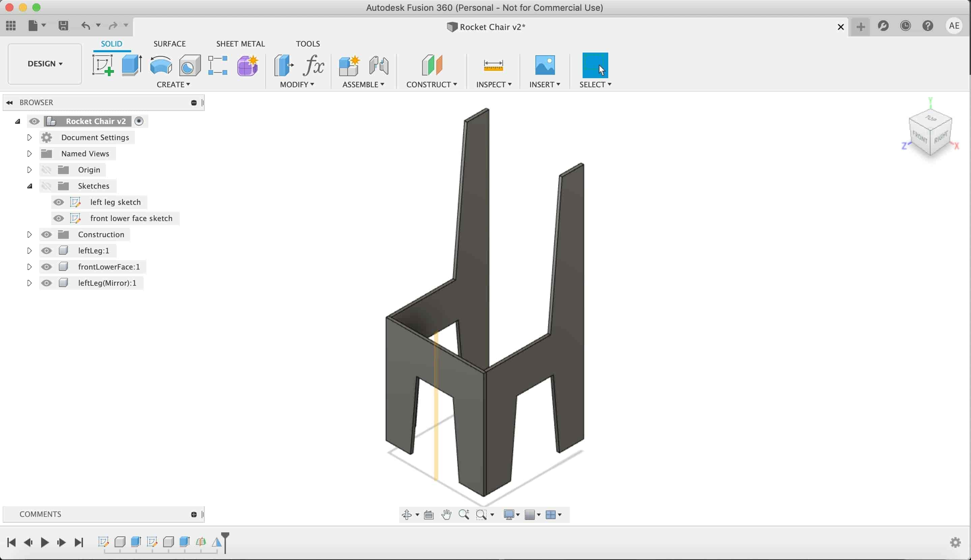The height and width of the screenshot is (560, 971).
Task: Select the New Component tool
Action: 349,65
